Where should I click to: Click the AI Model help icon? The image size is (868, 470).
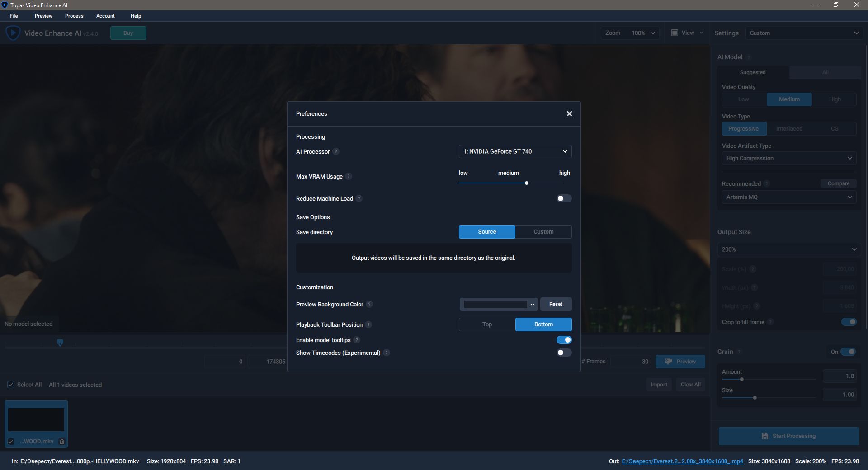coord(749,57)
